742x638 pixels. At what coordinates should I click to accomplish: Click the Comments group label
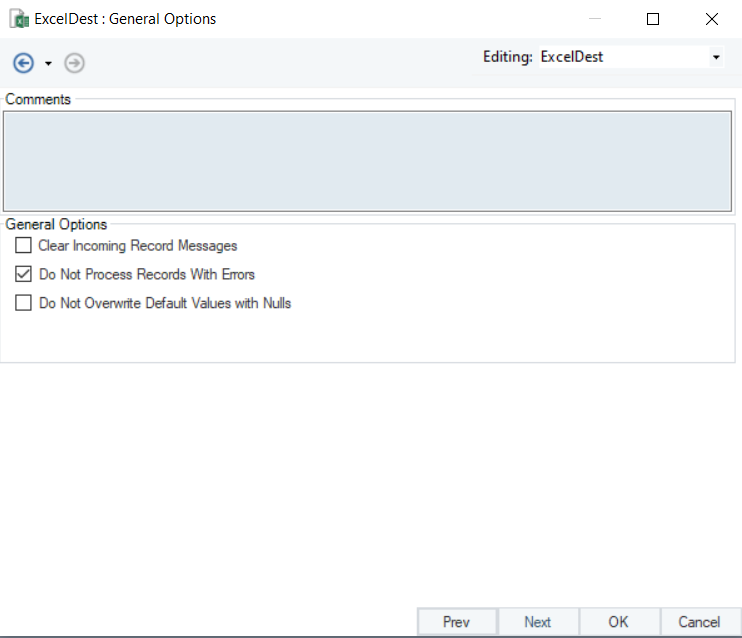coord(38,99)
